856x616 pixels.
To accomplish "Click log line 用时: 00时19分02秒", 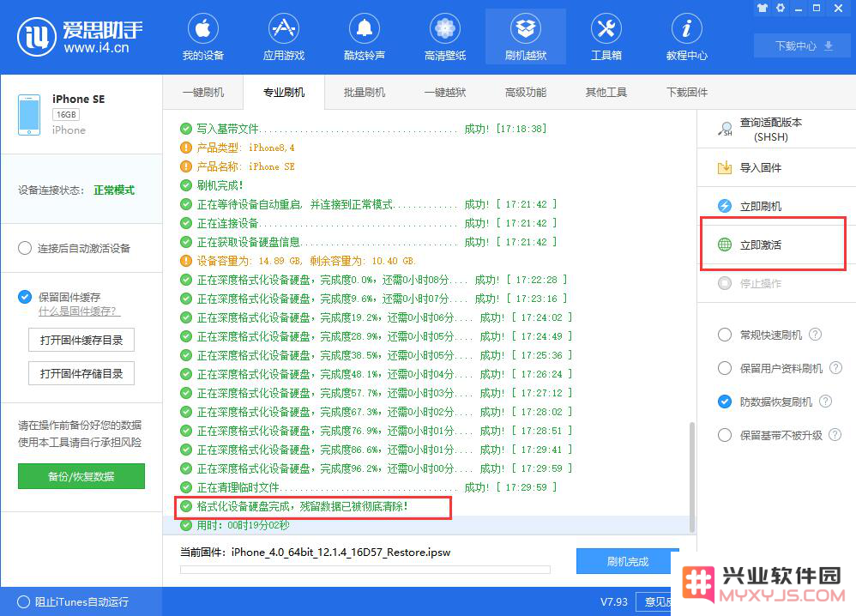I will (235, 525).
